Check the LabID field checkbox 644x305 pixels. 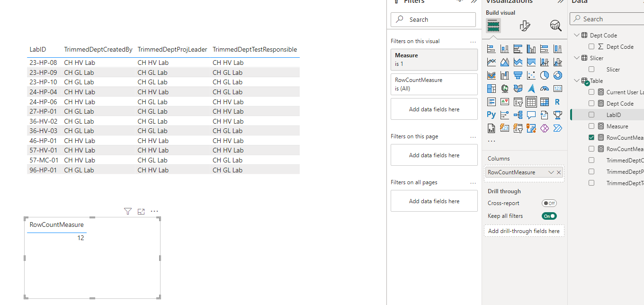pyautogui.click(x=591, y=115)
